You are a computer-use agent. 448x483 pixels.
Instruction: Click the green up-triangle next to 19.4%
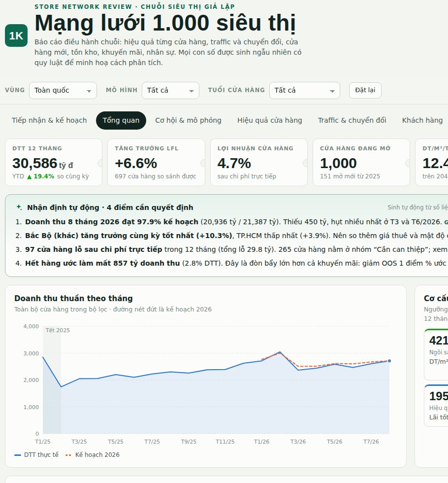(x=29, y=177)
